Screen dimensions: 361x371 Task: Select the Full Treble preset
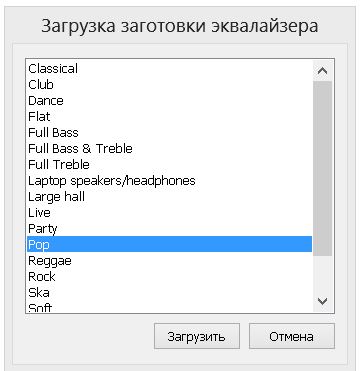point(169,165)
